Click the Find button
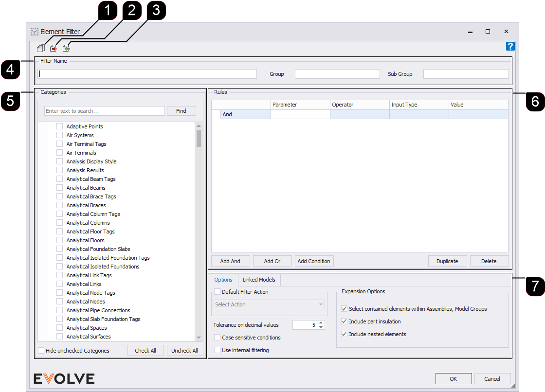 click(x=181, y=111)
